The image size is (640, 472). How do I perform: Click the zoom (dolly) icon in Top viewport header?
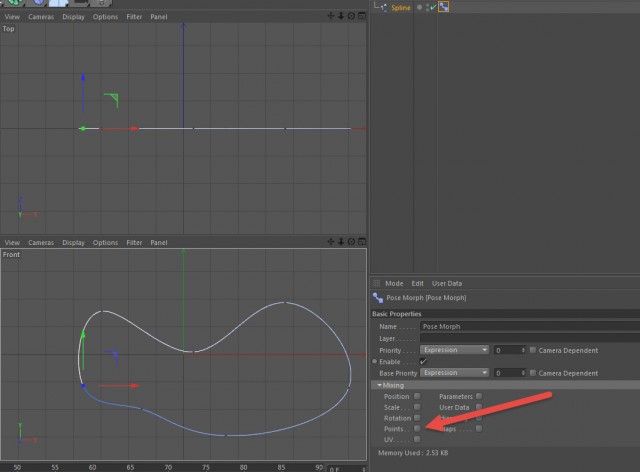(341, 16)
